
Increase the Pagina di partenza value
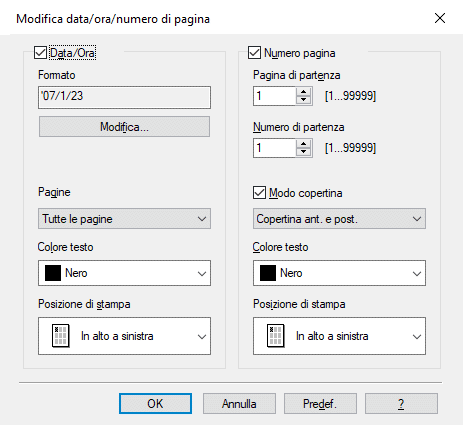(303, 92)
